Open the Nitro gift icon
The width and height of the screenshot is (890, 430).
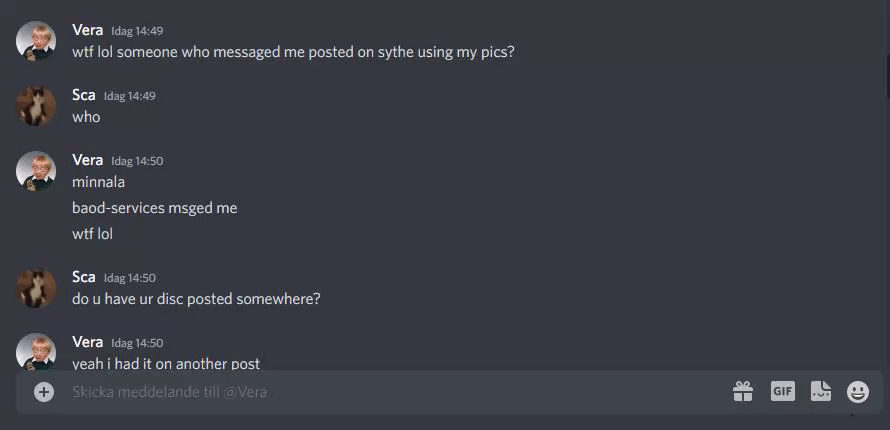click(743, 391)
